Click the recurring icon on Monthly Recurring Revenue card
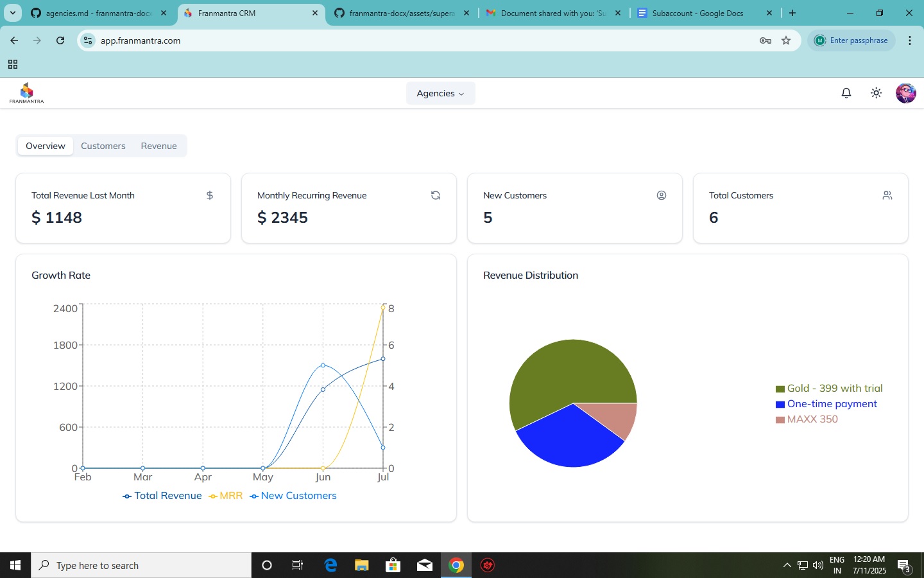 point(436,195)
